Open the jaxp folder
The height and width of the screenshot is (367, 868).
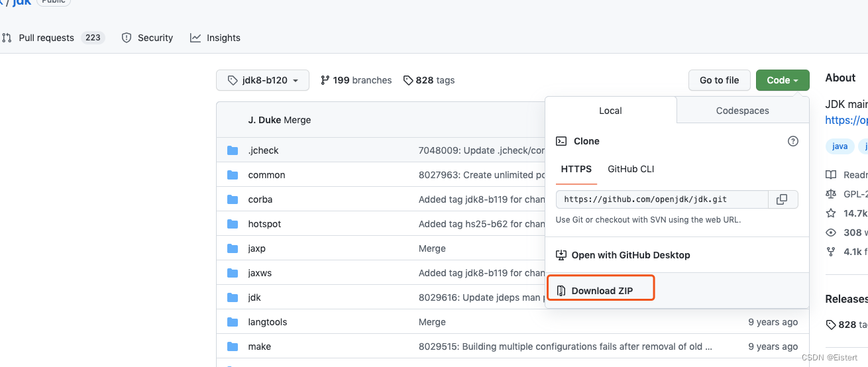coord(256,248)
